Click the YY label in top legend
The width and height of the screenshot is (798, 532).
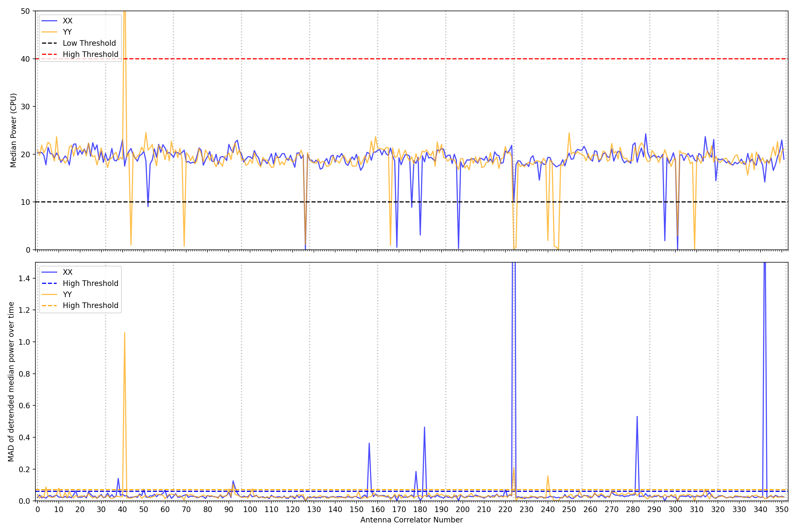(x=67, y=32)
